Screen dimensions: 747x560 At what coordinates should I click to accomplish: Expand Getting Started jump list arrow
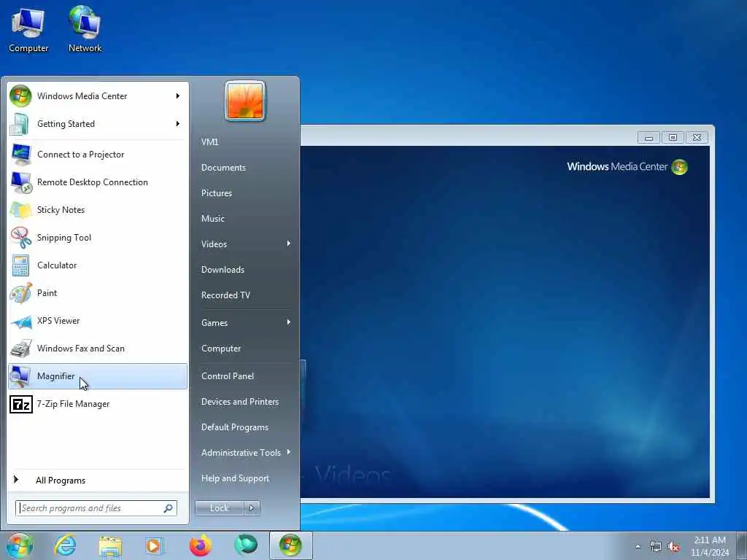point(178,124)
